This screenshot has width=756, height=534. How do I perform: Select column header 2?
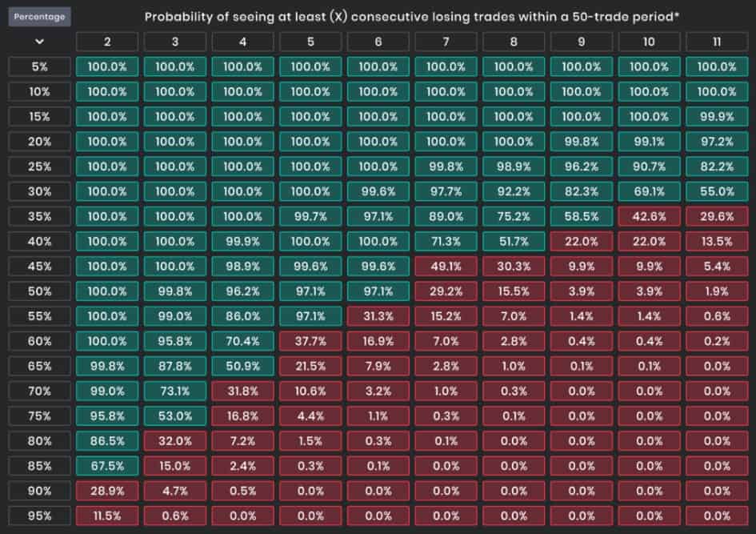pyautogui.click(x=106, y=41)
